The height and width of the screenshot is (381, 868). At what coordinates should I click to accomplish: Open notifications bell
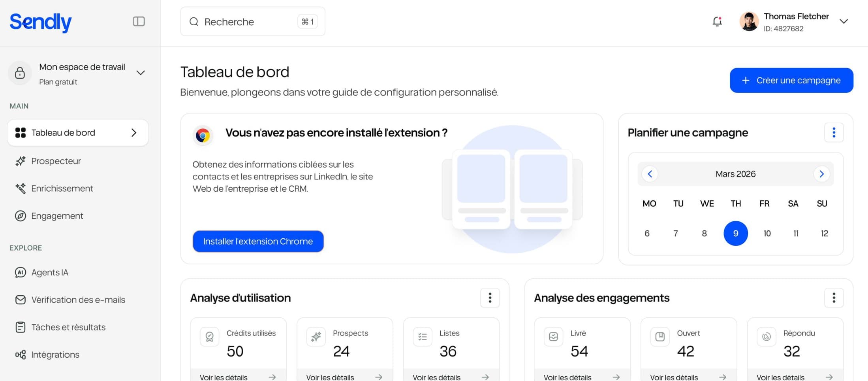point(717,21)
